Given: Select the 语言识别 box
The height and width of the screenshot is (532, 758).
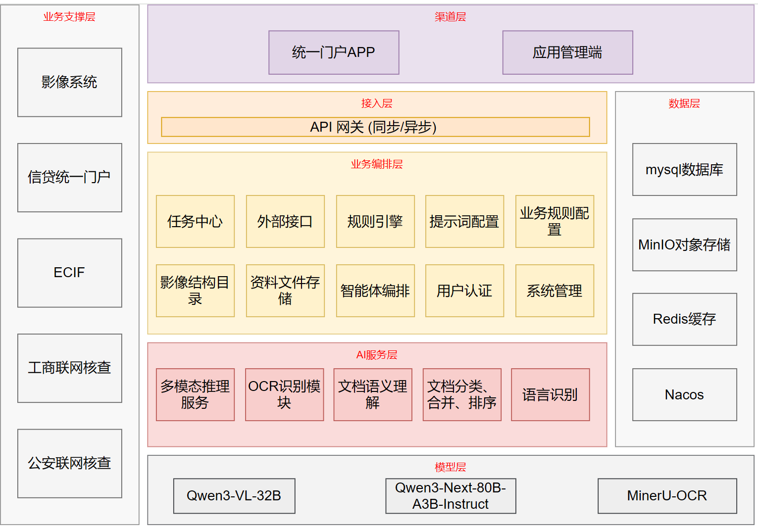Looking at the screenshot, I should (550, 394).
